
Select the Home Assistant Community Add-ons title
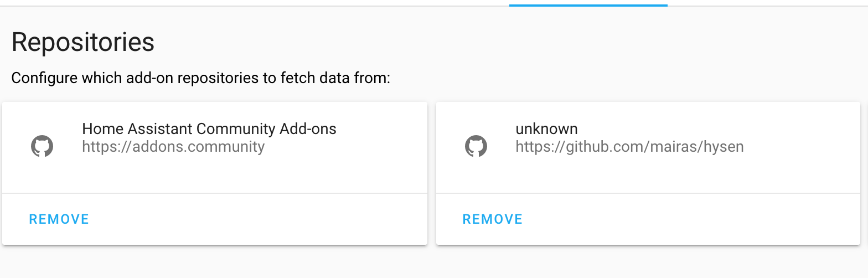coord(209,129)
